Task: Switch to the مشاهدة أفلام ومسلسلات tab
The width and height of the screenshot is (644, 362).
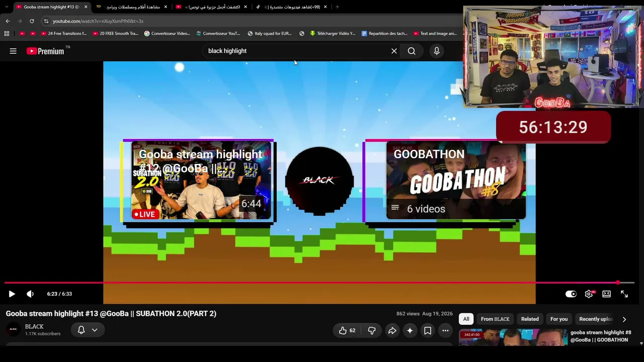Action: click(132, 7)
